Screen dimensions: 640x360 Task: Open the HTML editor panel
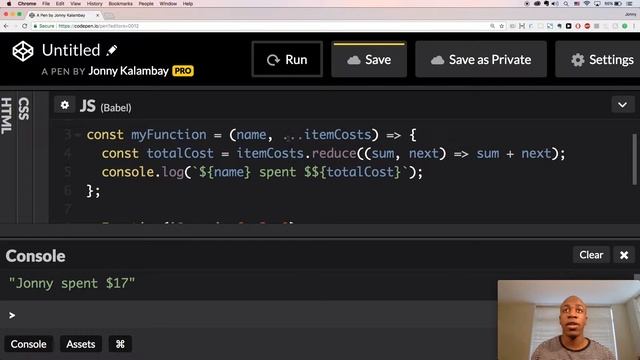pos(7,116)
